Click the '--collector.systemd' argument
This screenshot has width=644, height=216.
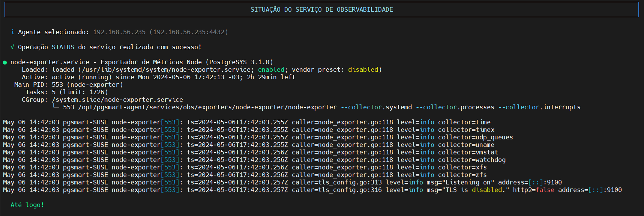point(376,107)
